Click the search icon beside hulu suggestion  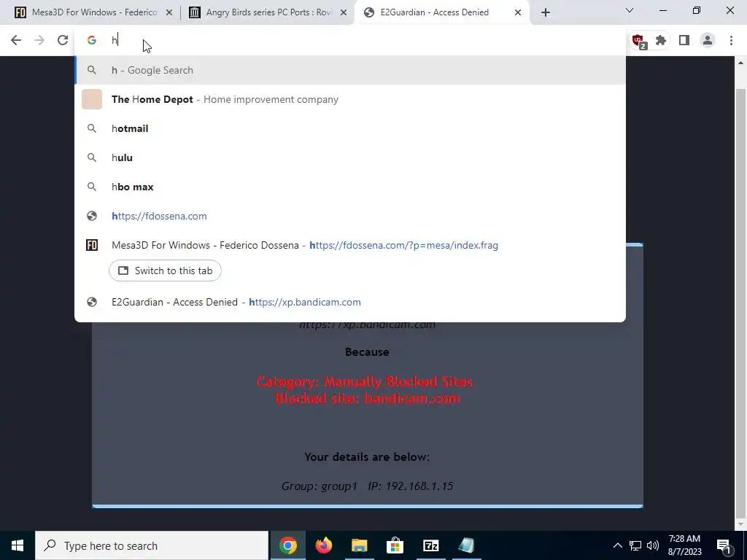tap(92, 157)
